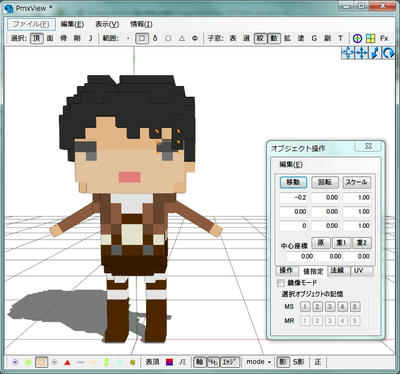Image resolution: width=400 pixels, height=374 pixels.
Task: Click the 原 center origin button
Action: click(x=321, y=243)
